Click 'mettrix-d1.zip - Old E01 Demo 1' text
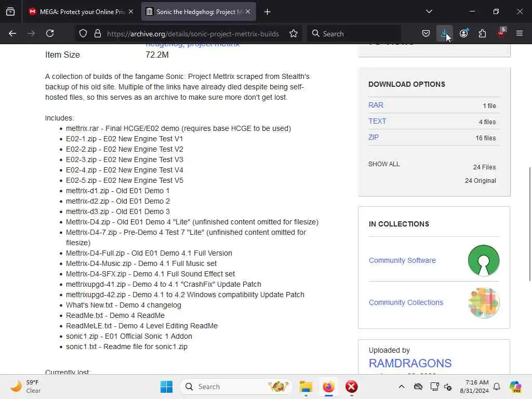532x399 pixels. pos(118,191)
